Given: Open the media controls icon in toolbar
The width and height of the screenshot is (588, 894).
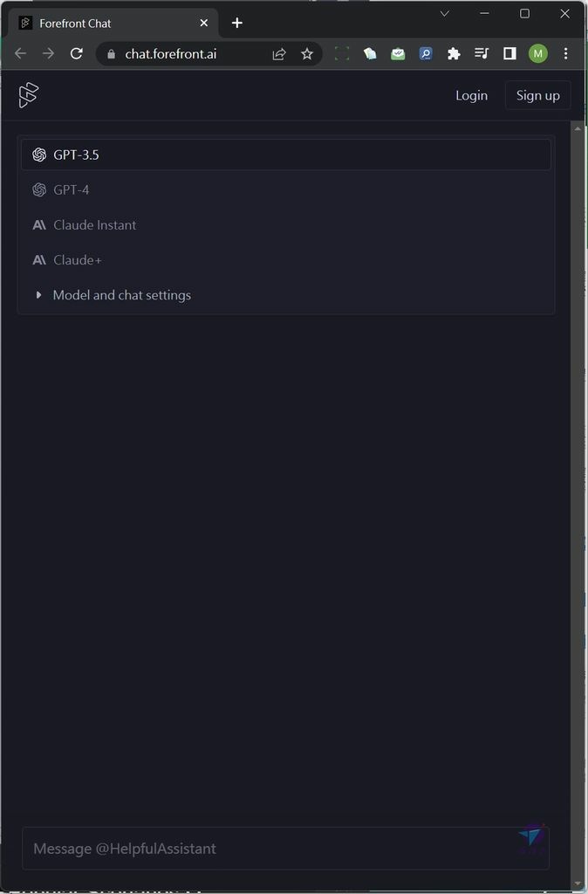Looking at the screenshot, I should [x=482, y=54].
